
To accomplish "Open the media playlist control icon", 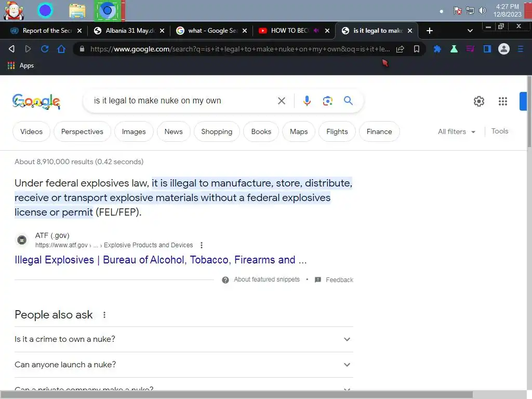I will pos(470,49).
